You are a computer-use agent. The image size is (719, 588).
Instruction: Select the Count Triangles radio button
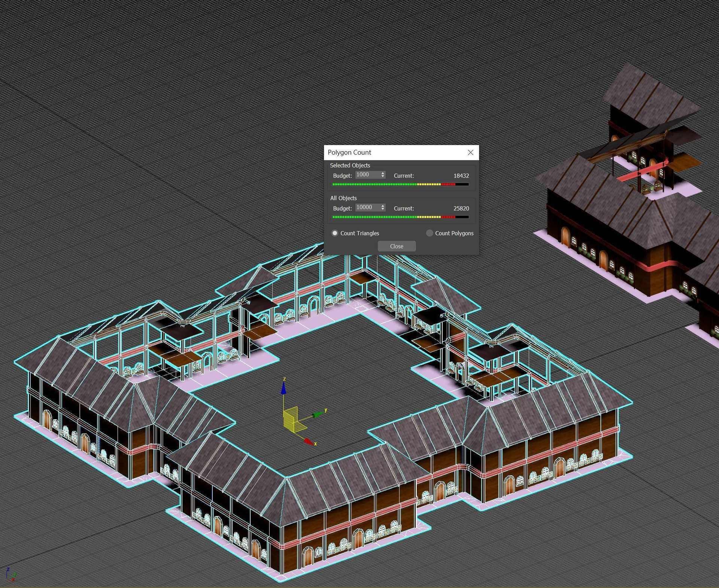(334, 233)
